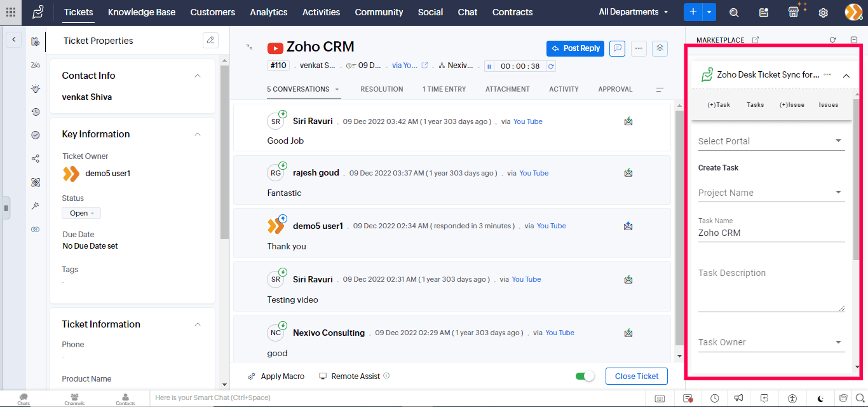Open the add-new plus dropdown arrow
Viewport: 868px width, 407px height.
[x=709, y=12]
